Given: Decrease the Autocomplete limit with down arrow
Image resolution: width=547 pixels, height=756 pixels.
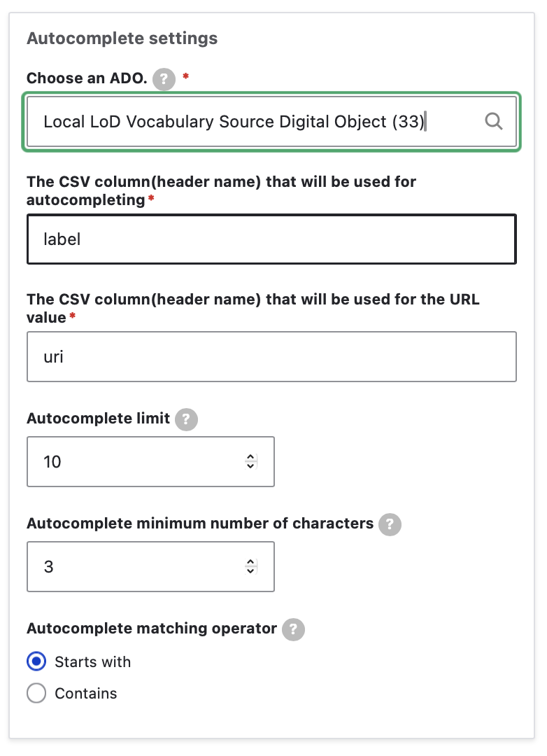Looking at the screenshot, I should pyautogui.click(x=251, y=465).
